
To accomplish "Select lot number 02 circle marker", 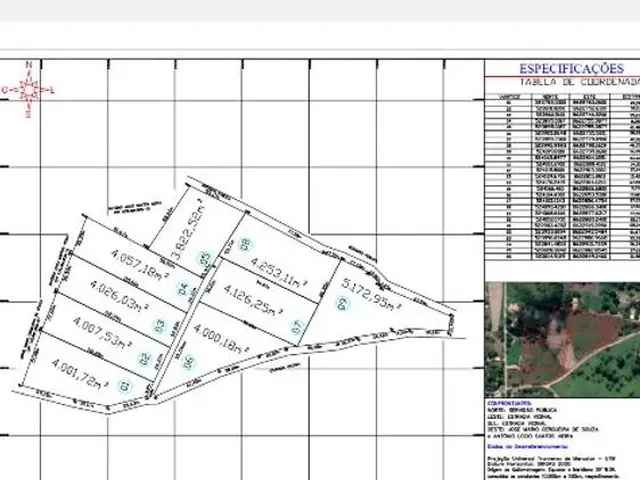I will [x=144, y=359].
